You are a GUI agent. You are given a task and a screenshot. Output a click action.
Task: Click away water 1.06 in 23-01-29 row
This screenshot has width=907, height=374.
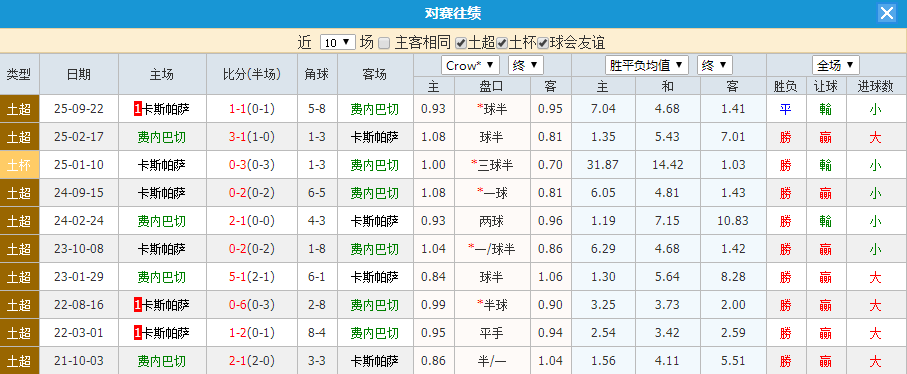click(x=550, y=277)
